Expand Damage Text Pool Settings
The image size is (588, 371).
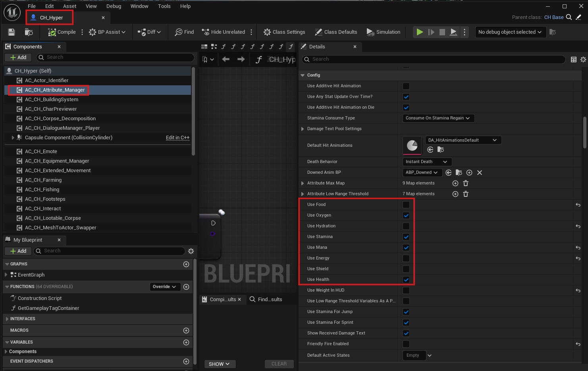(303, 129)
